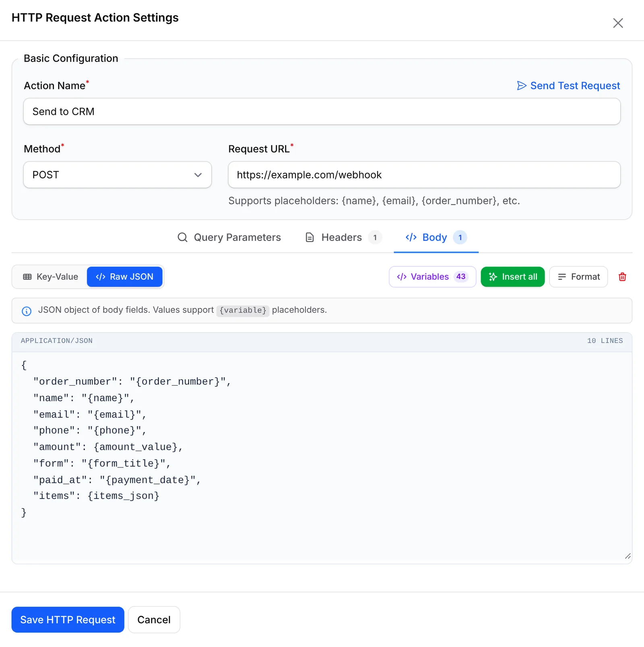Switch to the Query Parameters tab
The image size is (644, 647).
(x=229, y=237)
